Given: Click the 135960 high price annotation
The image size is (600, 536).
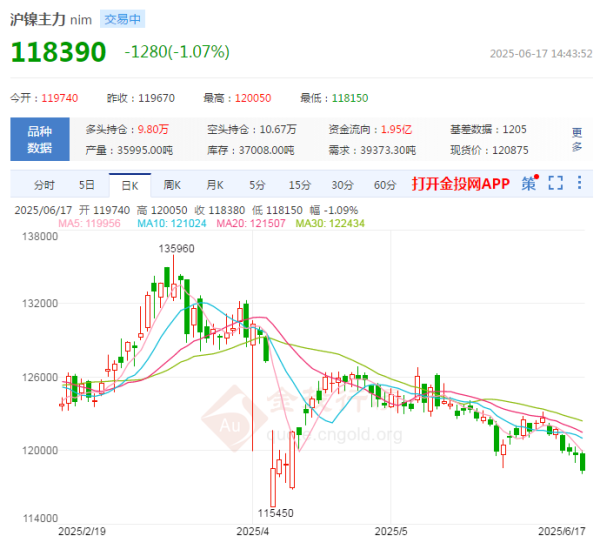Looking at the screenshot, I should [x=176, y=249].
